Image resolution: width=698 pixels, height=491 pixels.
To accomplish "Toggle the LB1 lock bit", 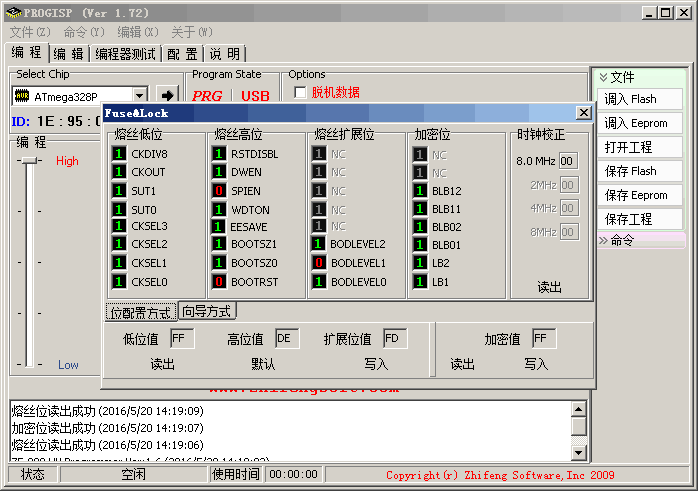I will [420, 282].
